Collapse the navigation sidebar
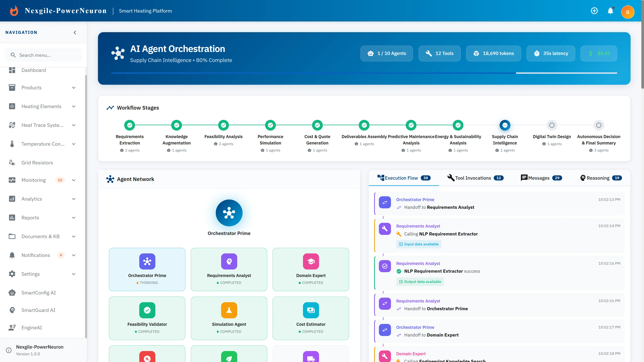Image resolution: width=644 pixels, height=362 pixels. pyautogui.click(x=74, y=32)
